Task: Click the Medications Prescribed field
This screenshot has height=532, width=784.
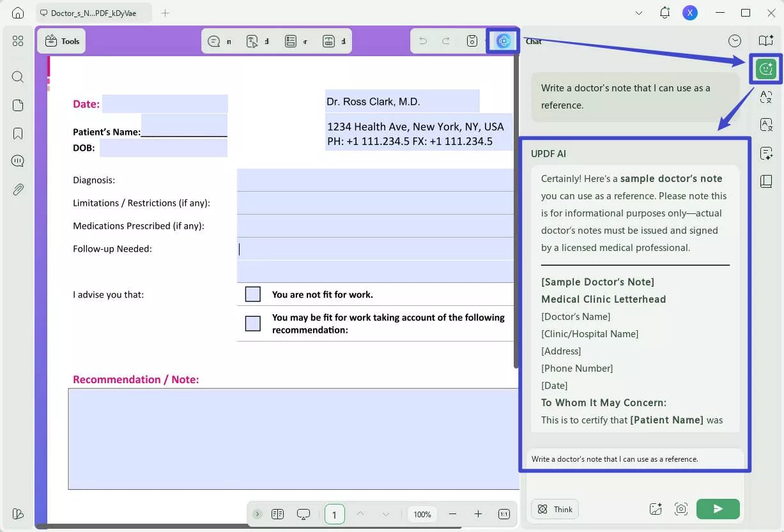Action: click(x=375, y=226)
